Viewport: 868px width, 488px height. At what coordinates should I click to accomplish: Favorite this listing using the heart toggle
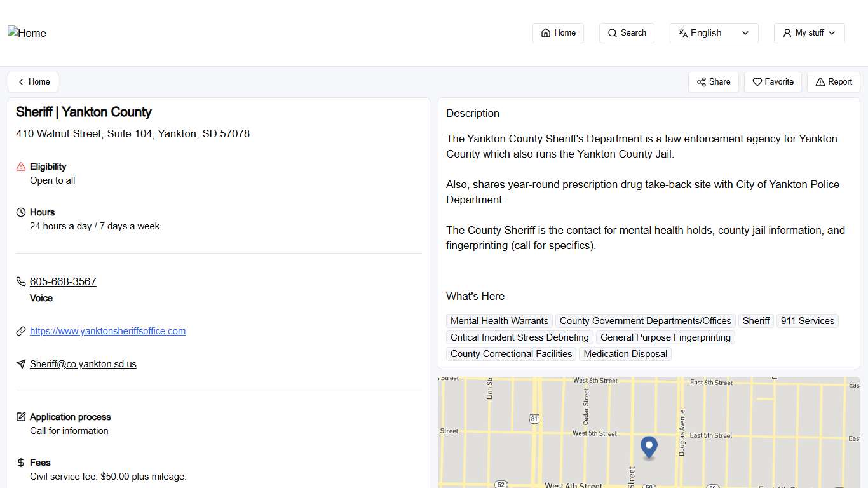pos(773,81)
